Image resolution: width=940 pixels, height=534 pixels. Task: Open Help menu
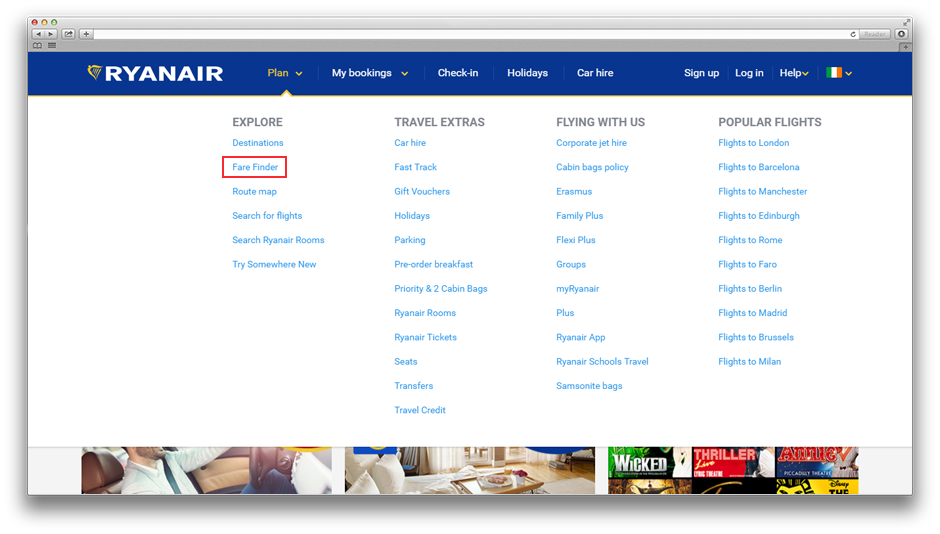[x=790, y=73]
